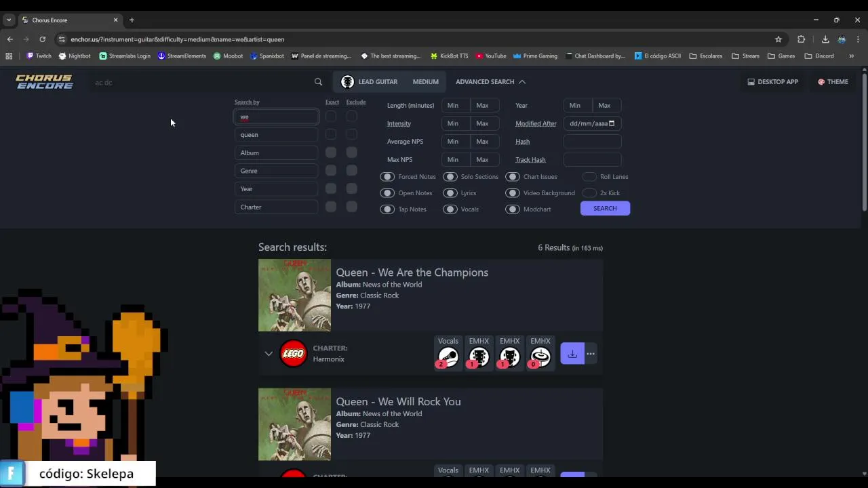Toggle the Video Background switch
The image size is (868, 488).
[513, 193]
